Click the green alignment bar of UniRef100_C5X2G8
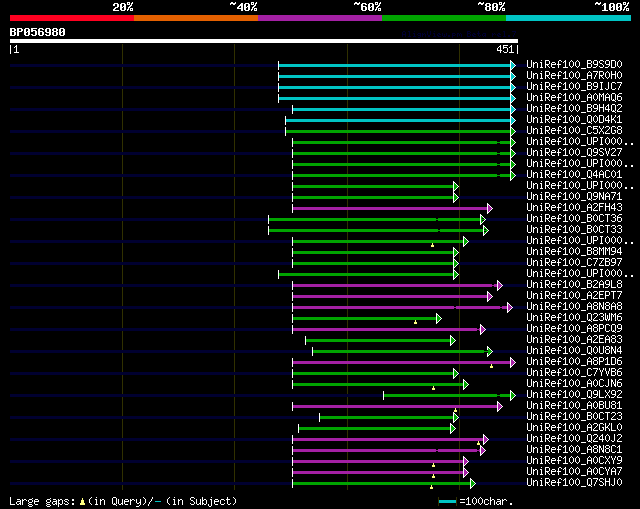Screen dimensions: 640x509 398,131
